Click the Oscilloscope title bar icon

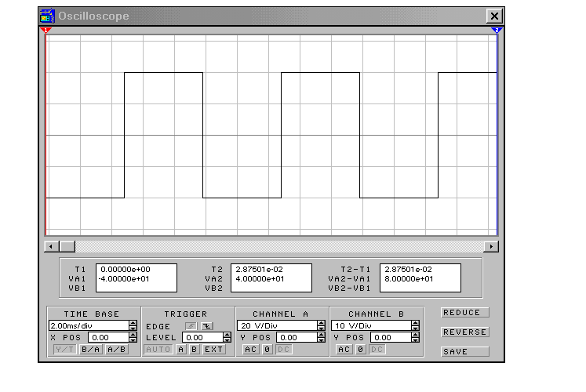click(x=48, y=16)
